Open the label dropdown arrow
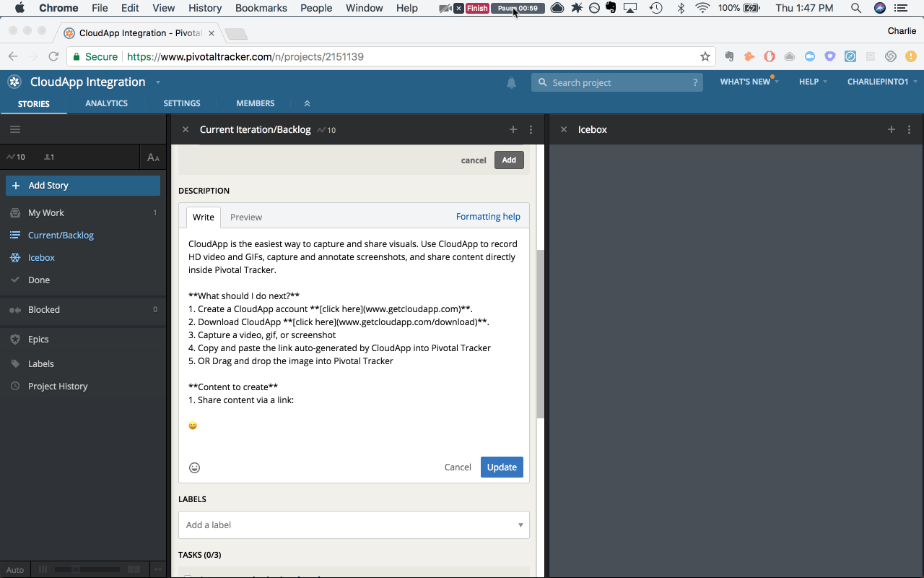 point(520,525)
